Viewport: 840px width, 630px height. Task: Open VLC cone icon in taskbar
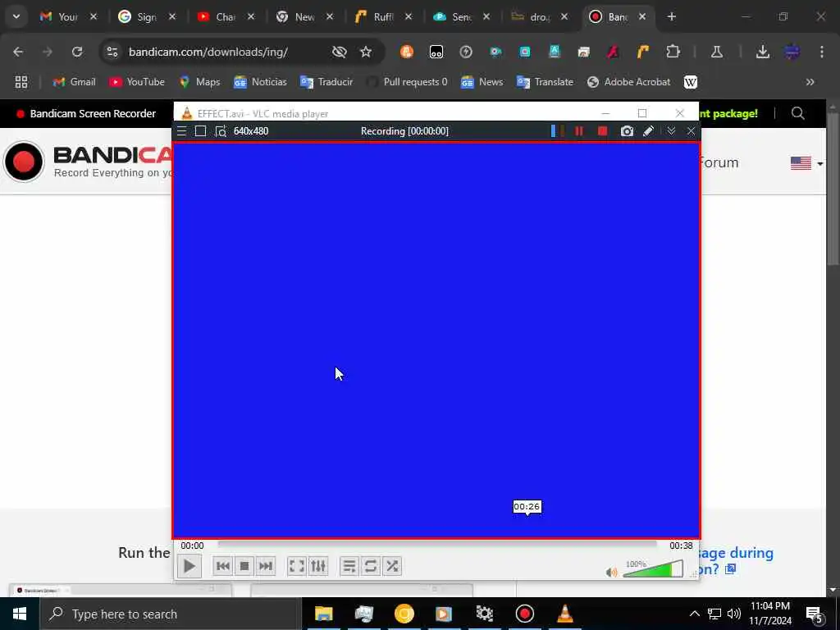pyautogui.click(x=564, y=614)
